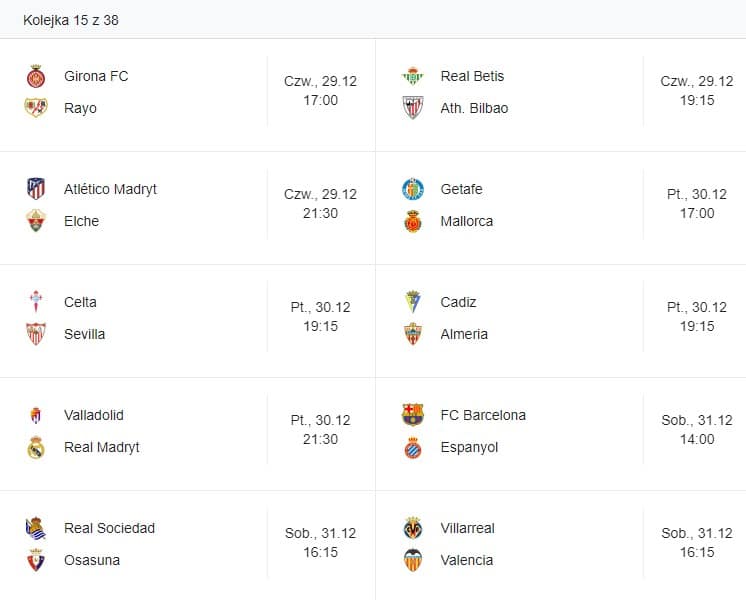Select the Real Madryt club crest
The height and width of the screenshot is (600, 746).
click(x=36, y=447)
